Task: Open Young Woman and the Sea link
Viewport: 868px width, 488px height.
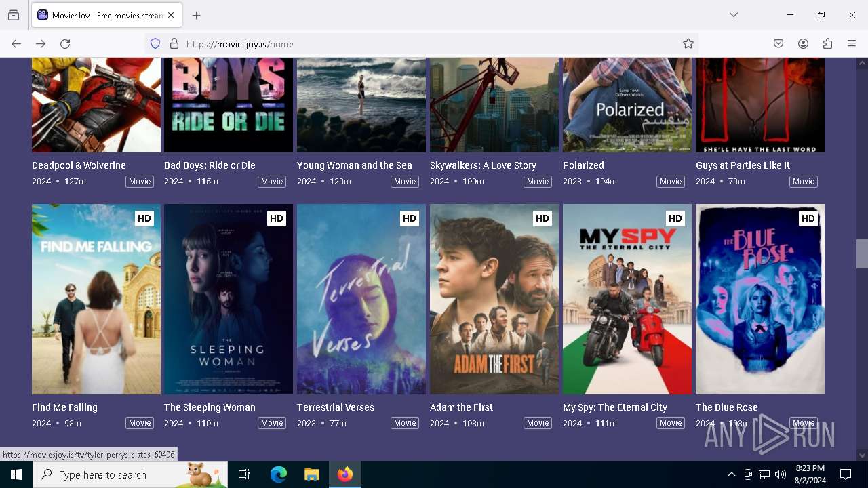Action: point(355,165)
